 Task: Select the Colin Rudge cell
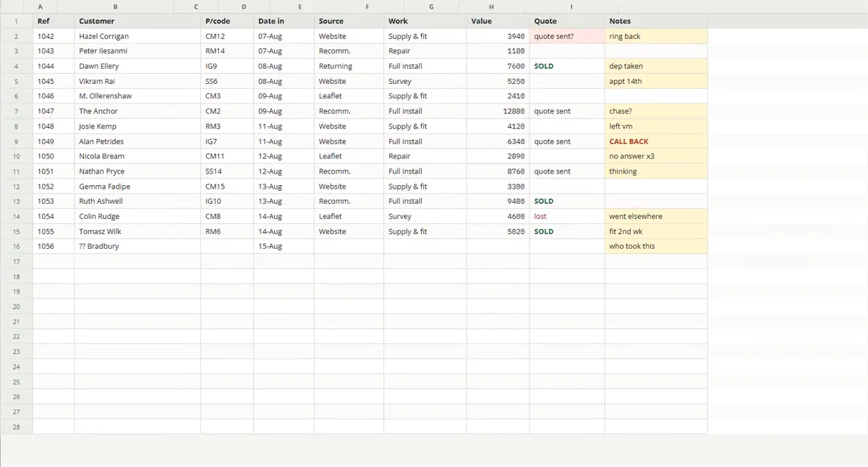(137, 216)
